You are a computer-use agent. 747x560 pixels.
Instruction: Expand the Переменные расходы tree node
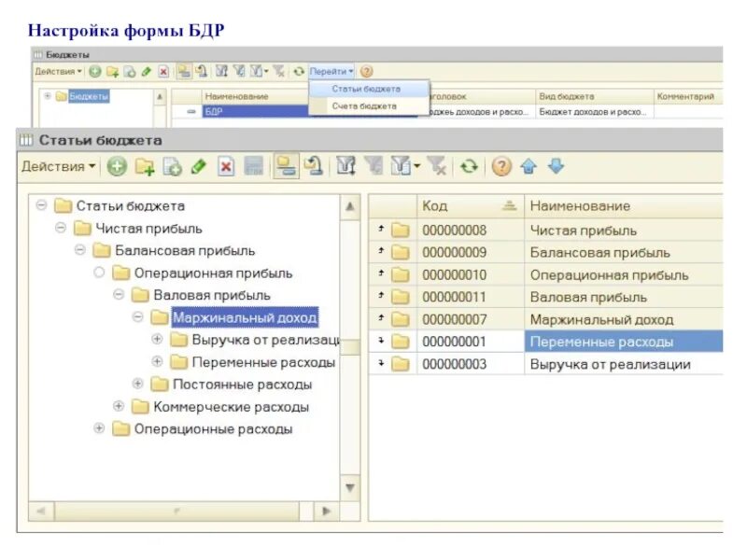tap(157, 361)
